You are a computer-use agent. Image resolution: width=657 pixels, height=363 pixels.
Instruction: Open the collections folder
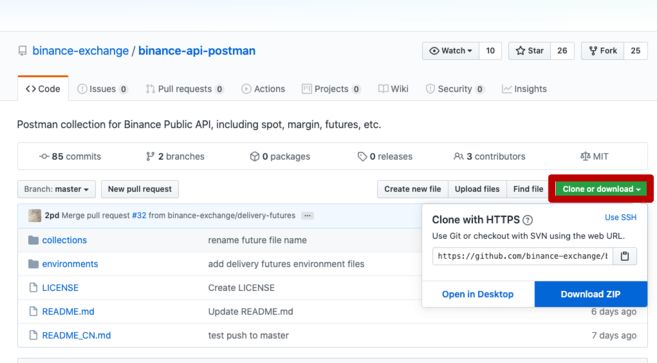tap(65, 240)
